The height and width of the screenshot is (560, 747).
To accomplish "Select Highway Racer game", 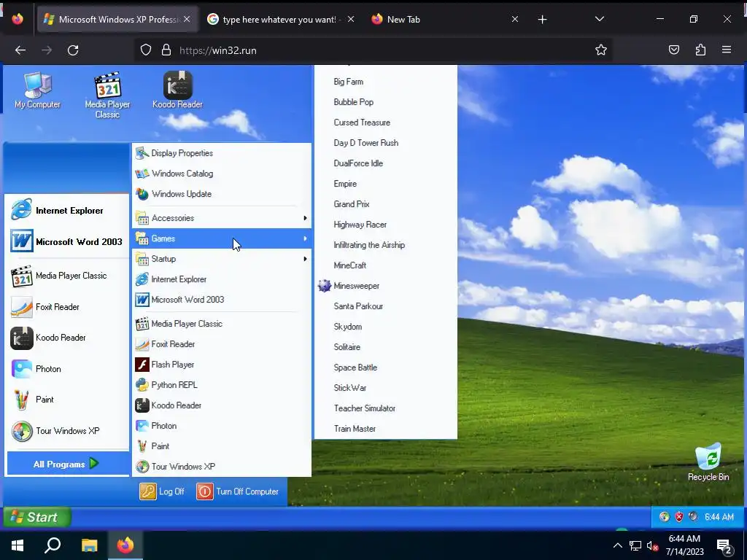I will click(x=385, y=225).
